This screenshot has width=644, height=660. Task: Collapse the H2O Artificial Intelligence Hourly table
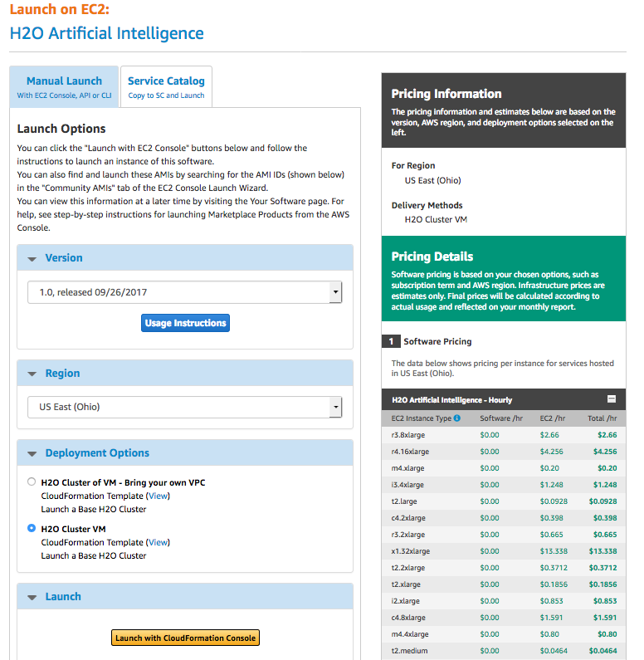tap(612, 399)
